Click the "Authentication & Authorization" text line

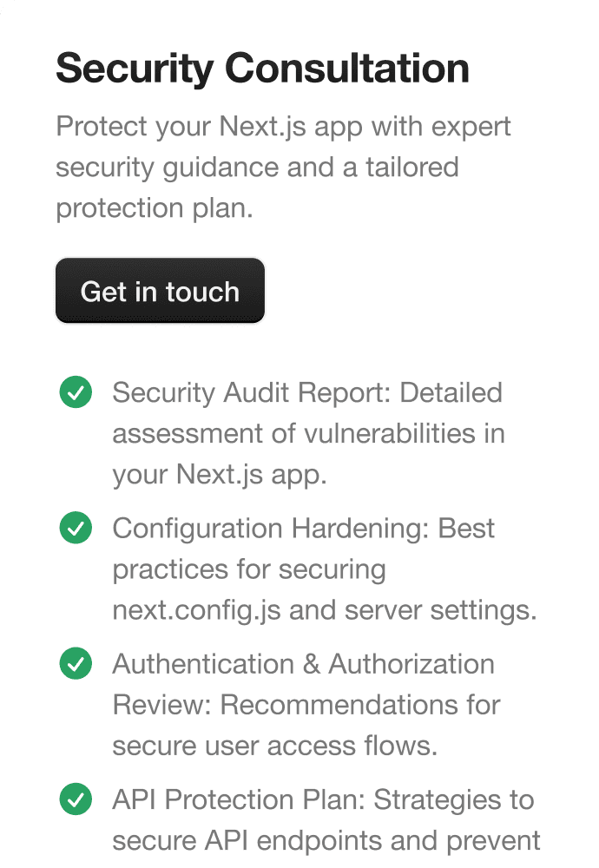click(x=304, y=664)
